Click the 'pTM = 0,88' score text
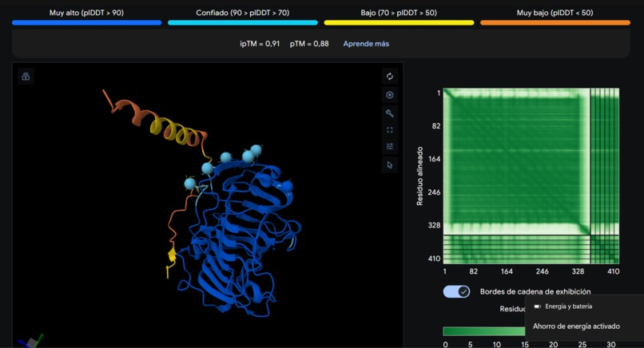This screenshot has height=348, width=644. click(309, 43)
